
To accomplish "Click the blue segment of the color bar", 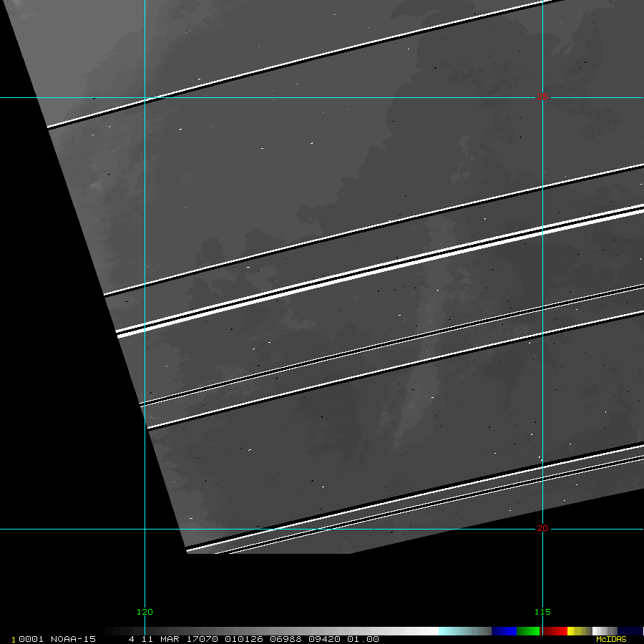I will pyautogui.click(x=504, y=631).
